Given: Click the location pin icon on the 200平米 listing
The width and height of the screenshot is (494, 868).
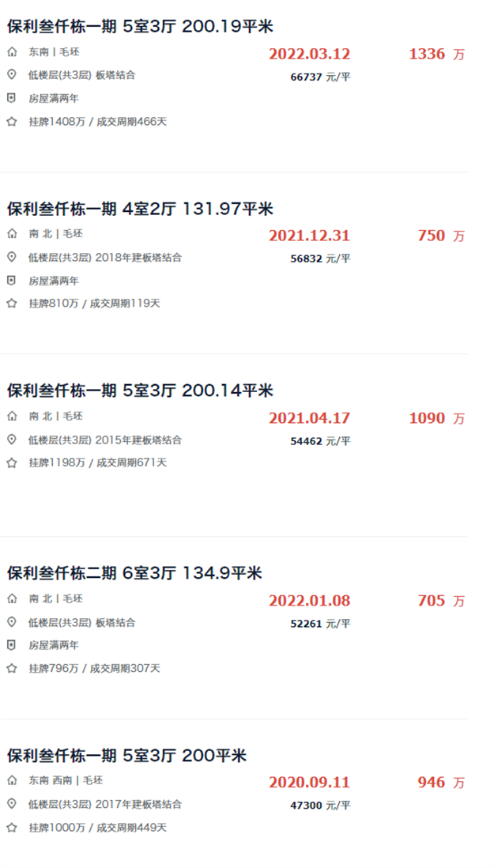Looking at the screenshot, I should tap(11, 804).
